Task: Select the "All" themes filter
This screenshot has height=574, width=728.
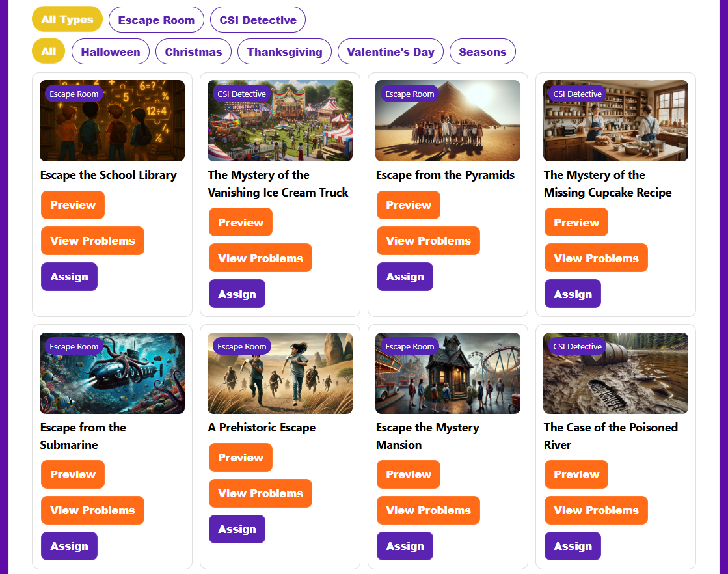Action: 48,51
